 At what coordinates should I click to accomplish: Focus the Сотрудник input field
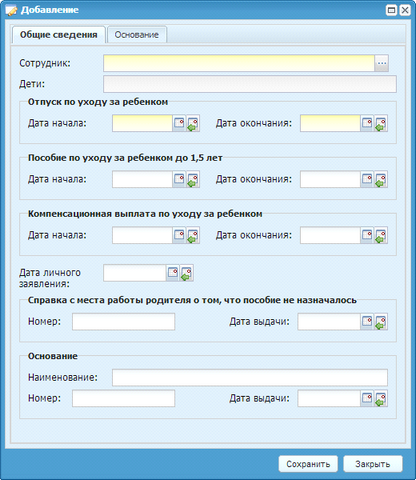click(x=239, y=63)
